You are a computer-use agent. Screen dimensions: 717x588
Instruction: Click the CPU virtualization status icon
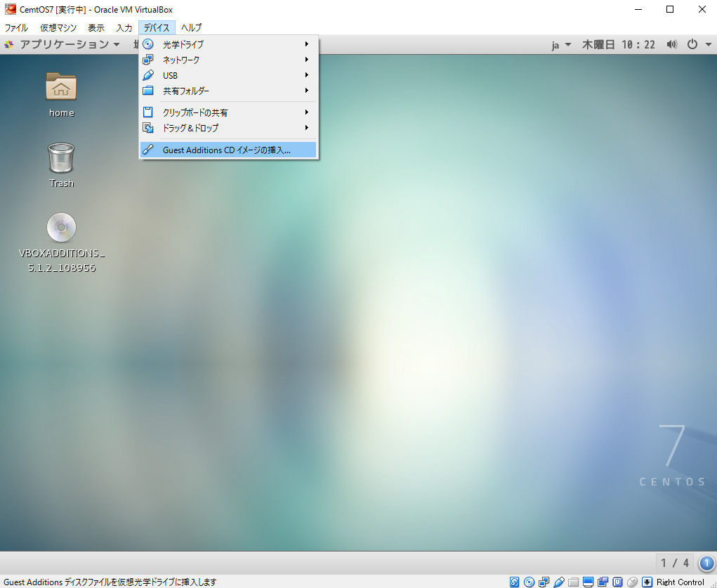tap(617, 582)
